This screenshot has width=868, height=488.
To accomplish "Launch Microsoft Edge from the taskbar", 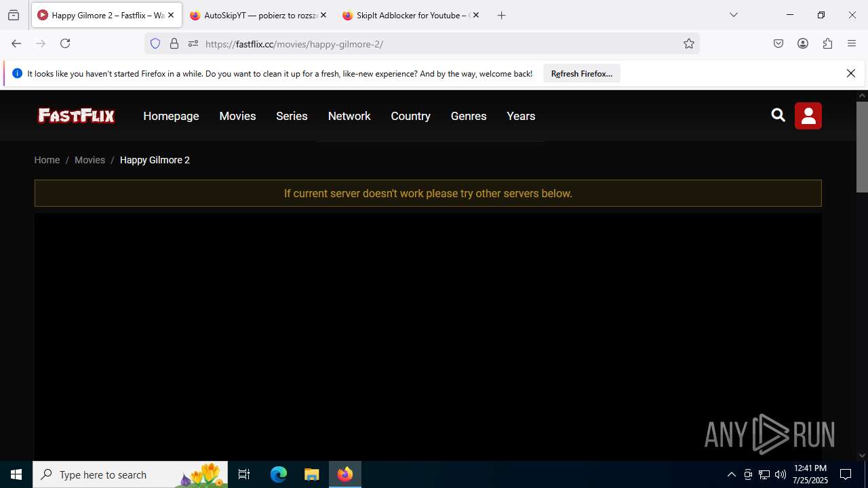I will (x=279, y=474).
